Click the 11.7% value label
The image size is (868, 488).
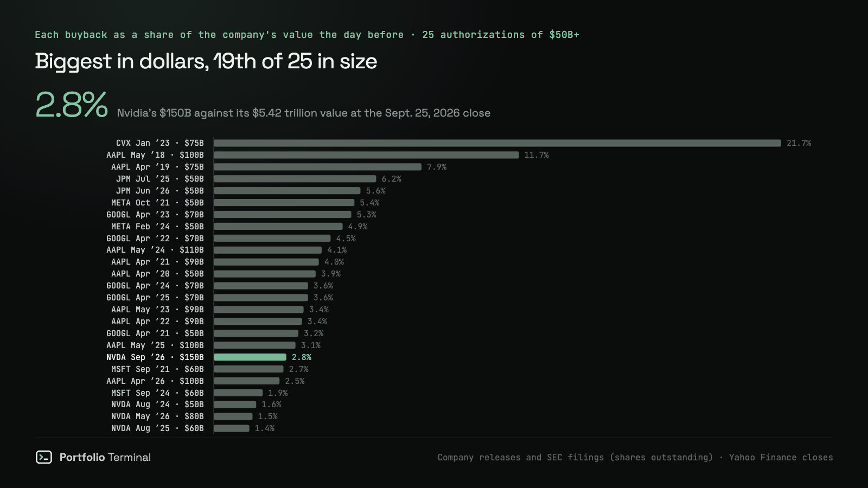pos(537,155)
